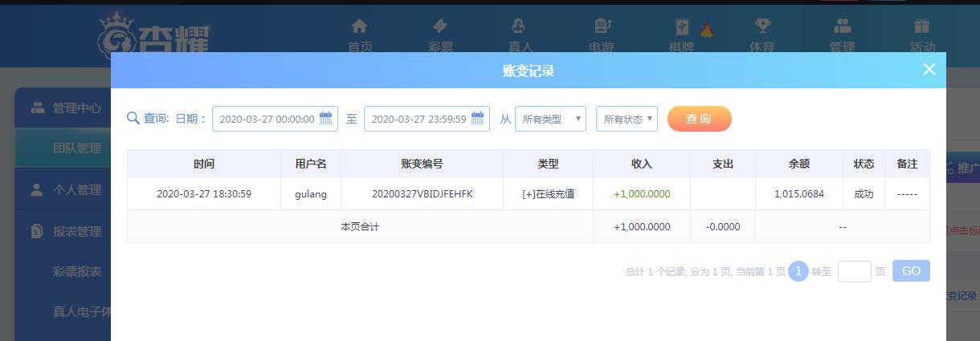Expand the 所有类型 dropdown
This screenshot has width=980, height=341.
[550, 119]
